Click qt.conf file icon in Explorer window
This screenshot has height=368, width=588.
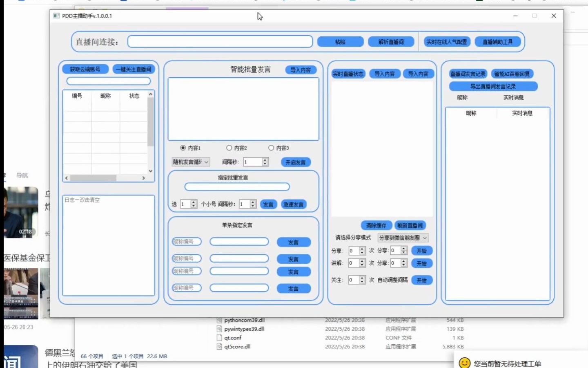pyautogui.click(x=219, y=338)
